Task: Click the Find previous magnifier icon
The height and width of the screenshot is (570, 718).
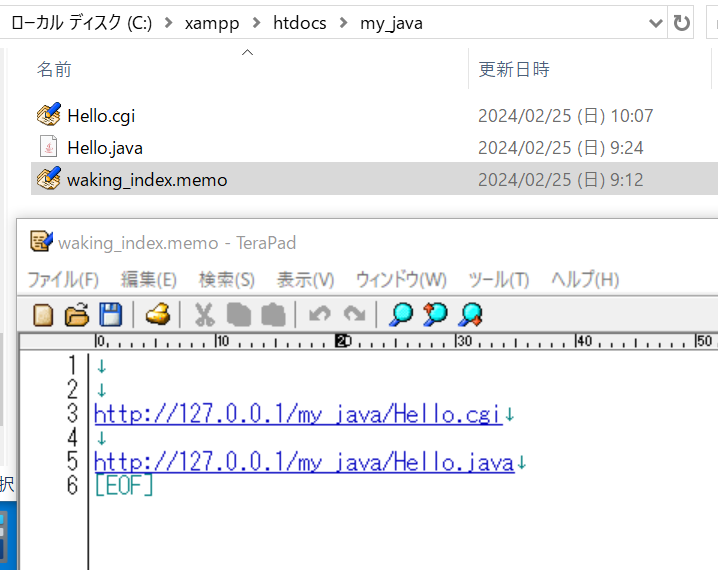Action: (x=435, y=315)
